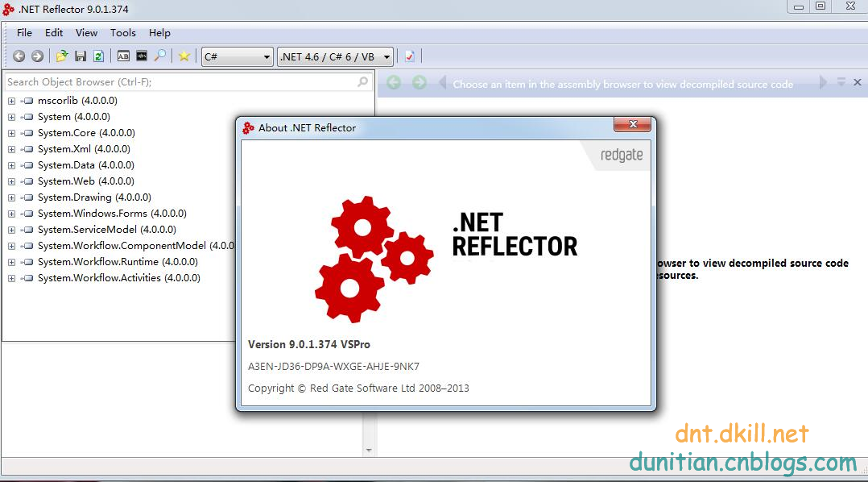This screenshot has width=868, height=482.
Task: Click the mscorlib assembly icon
Action: click(27, 101)
